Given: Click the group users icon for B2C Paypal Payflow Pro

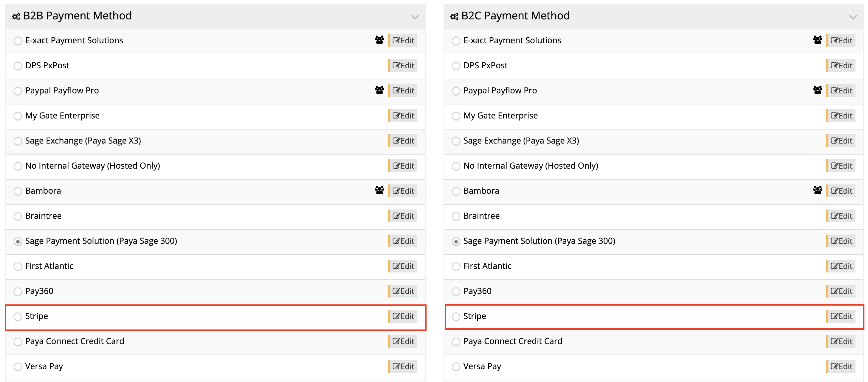Looking at the screenshot, I should 817,90.
